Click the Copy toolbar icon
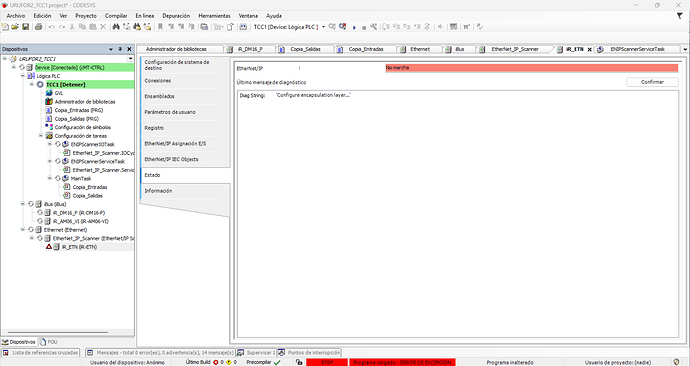This screenshot has height=366, width=690. click(82, 27)
